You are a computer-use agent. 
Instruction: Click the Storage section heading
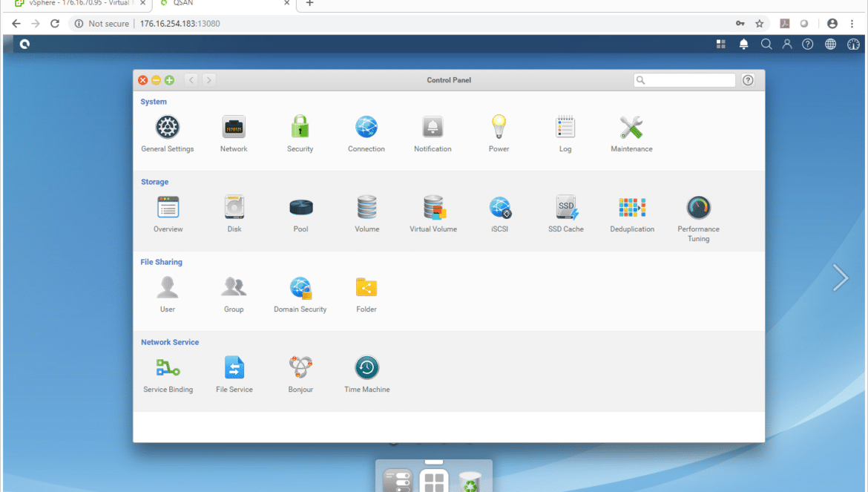pyautogui.click(x=154, y=182)
